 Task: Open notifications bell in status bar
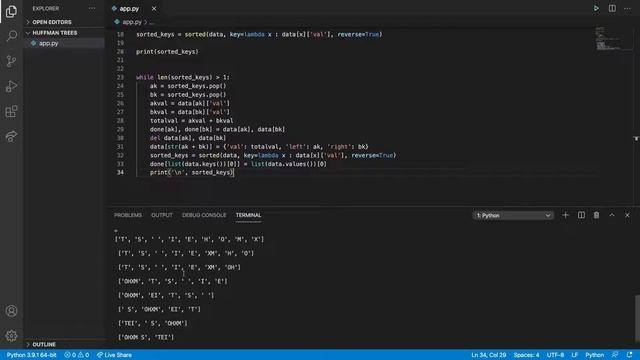point(629,355)
